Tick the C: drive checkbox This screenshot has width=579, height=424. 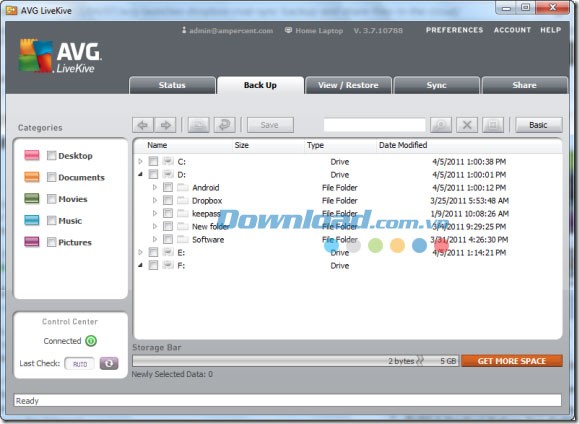(153, 161)
